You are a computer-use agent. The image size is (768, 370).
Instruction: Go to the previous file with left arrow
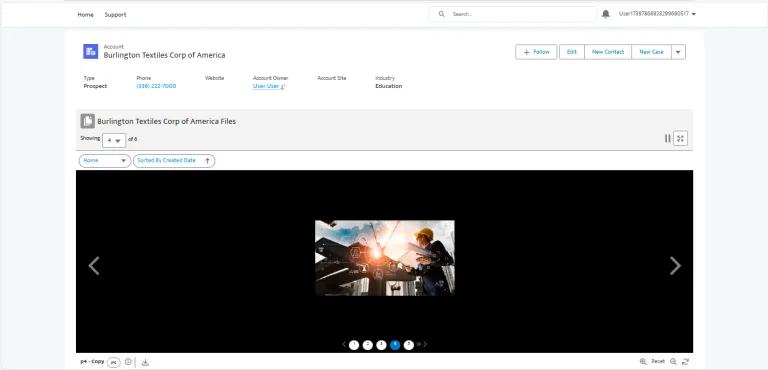coord(94,266)
